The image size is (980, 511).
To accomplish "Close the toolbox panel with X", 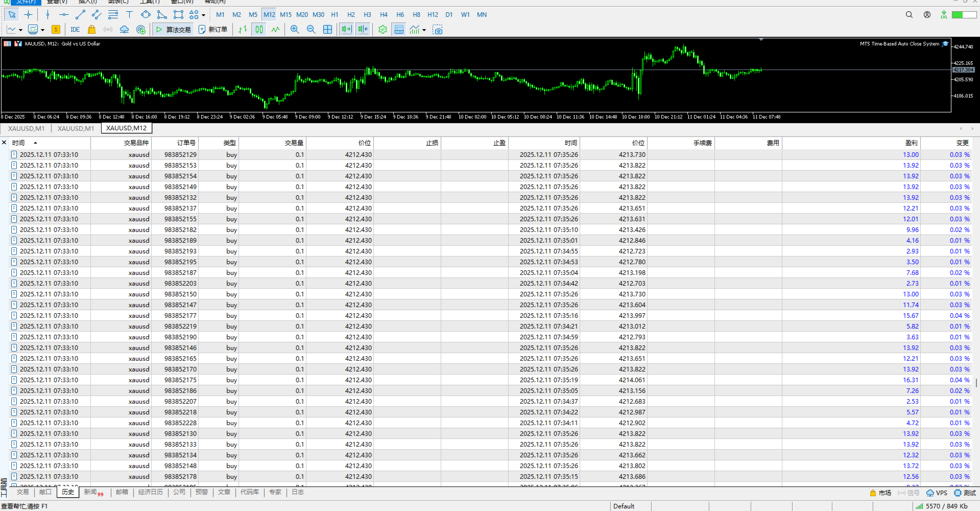I will pos(4,143).
